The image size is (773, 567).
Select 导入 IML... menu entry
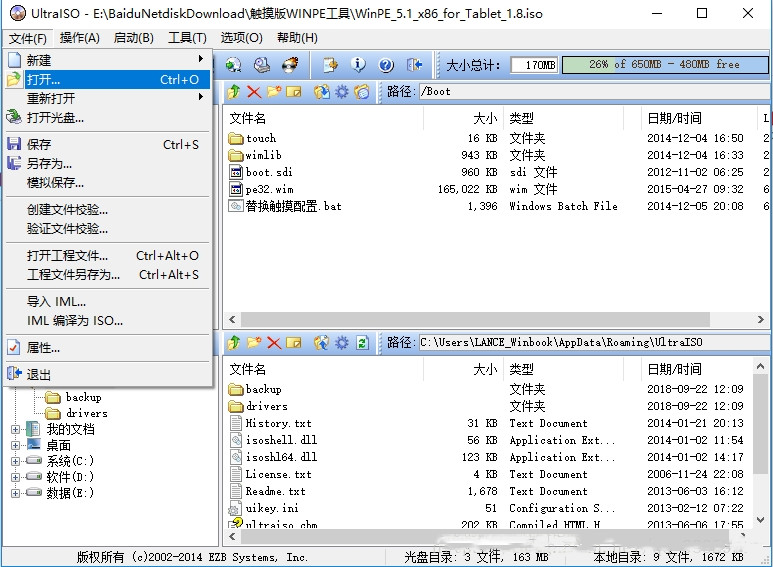(x=107, y=301)
